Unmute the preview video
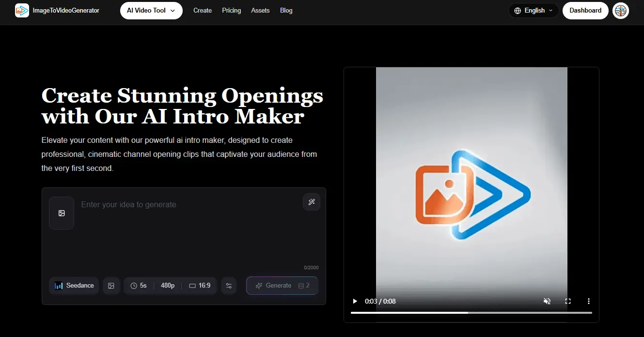This screenshot has width=644, height=337. (547, 301)
